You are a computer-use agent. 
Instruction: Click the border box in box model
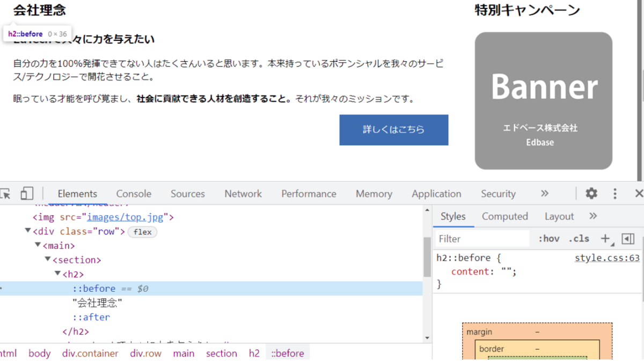[x=492, y=349]
